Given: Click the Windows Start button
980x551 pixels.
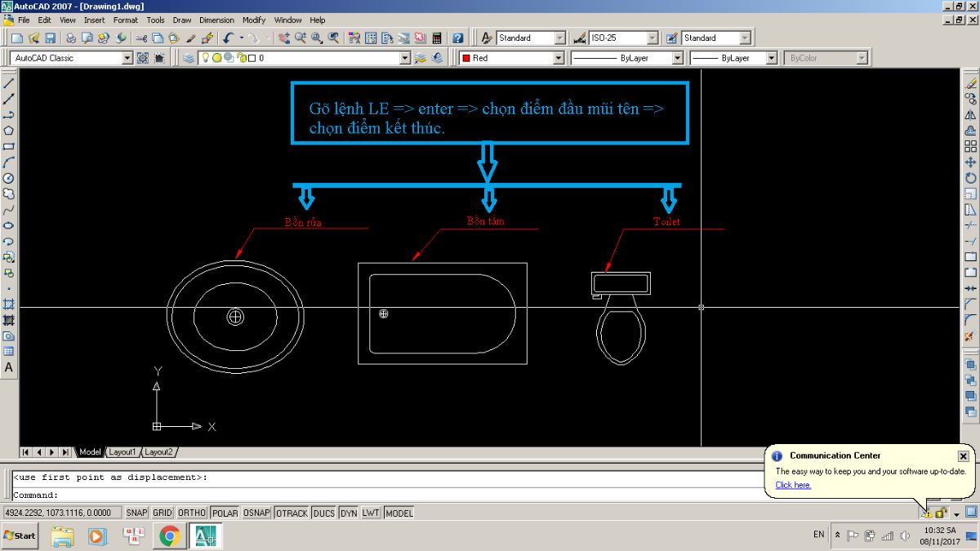Looking at the screenshot, I should coord(20,535).
